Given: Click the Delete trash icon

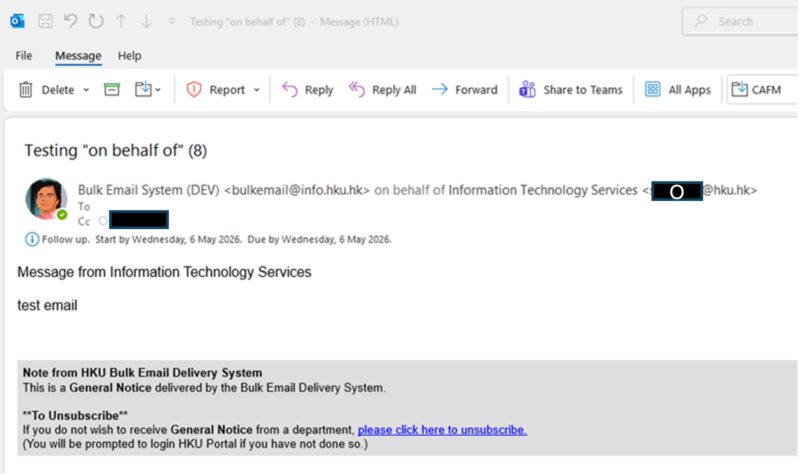Looking at the screenshot, I should click(x=26, y=90).
